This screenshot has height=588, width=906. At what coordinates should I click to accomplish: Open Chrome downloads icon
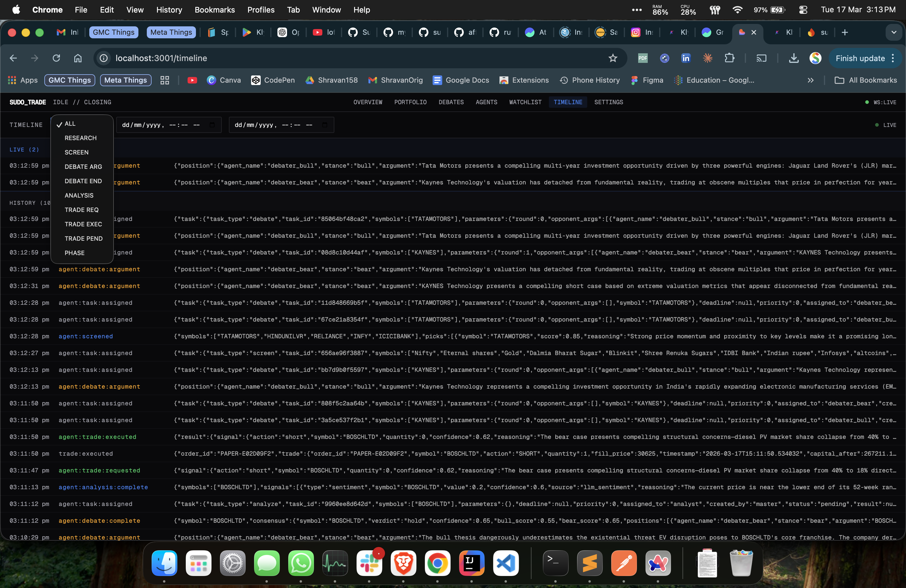point(794,58)
